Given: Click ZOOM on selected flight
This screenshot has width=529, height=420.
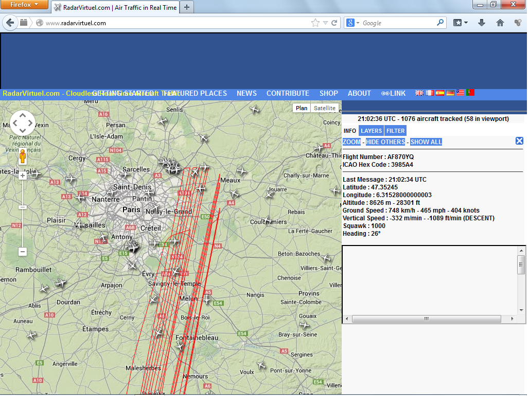Looking at the screenshot, I should point(351,142).
